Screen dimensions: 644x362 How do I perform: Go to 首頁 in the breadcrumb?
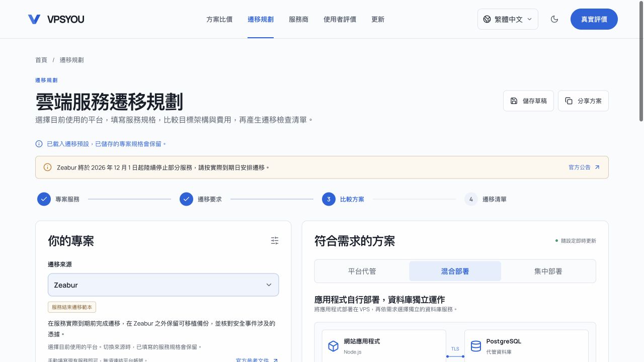pyautogui.click(x=41, y=60)
